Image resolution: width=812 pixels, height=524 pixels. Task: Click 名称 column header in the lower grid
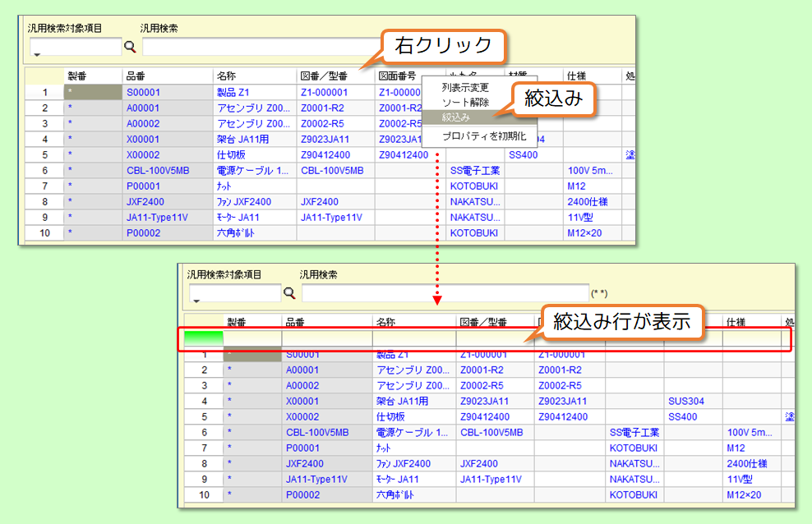pos(413,322)
